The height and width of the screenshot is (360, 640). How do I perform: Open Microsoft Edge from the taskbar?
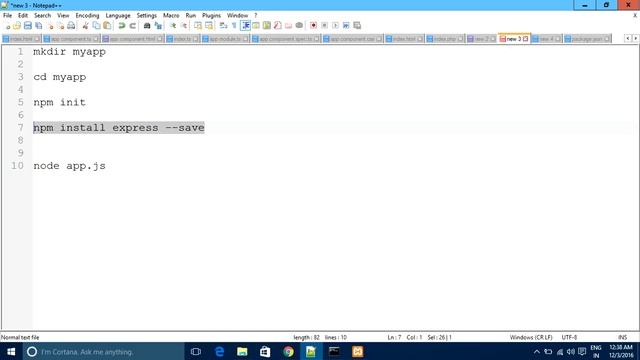[x=220, y=351]
